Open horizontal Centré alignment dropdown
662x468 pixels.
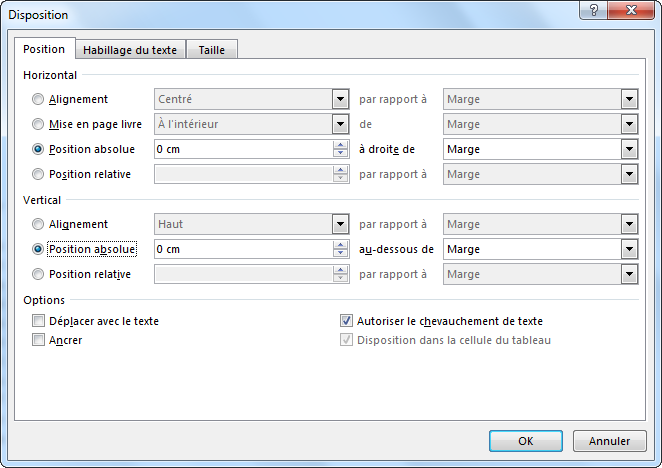pos(340,99)
